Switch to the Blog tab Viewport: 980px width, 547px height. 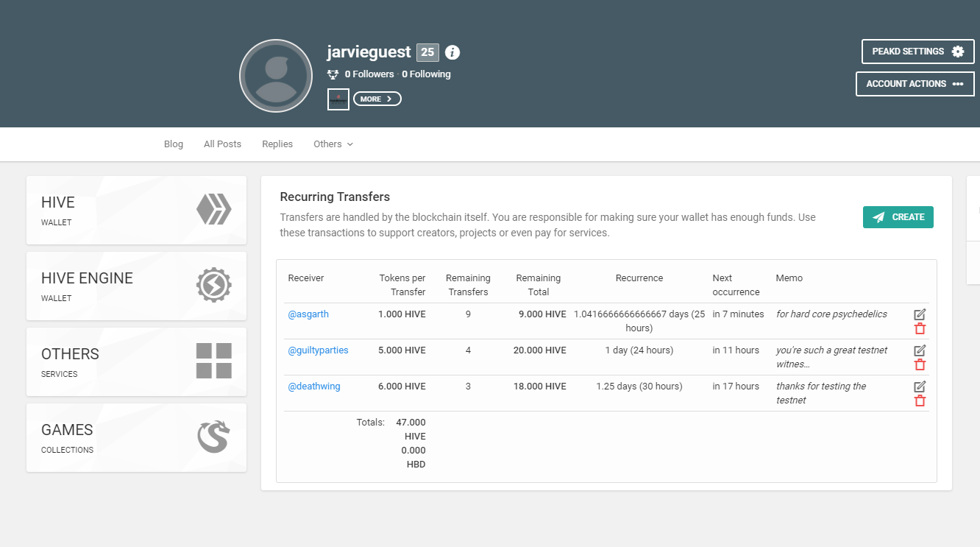(x=174, y=144)
